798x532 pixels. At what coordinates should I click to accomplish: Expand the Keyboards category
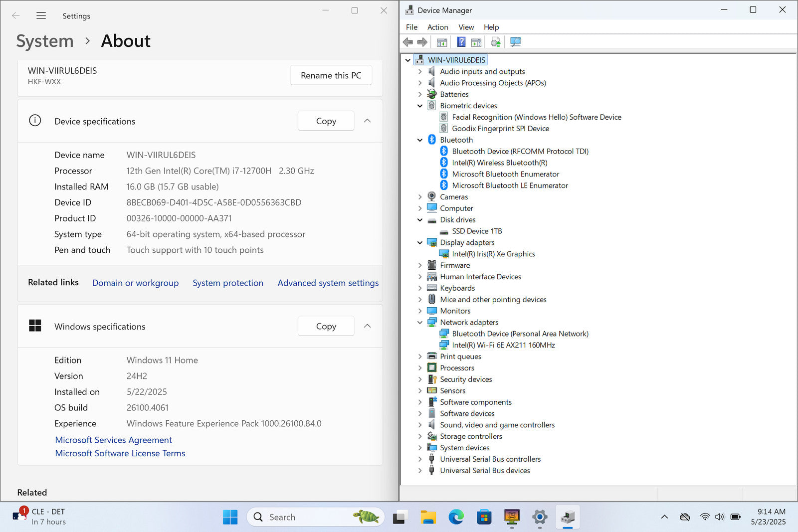pos(420,288)
